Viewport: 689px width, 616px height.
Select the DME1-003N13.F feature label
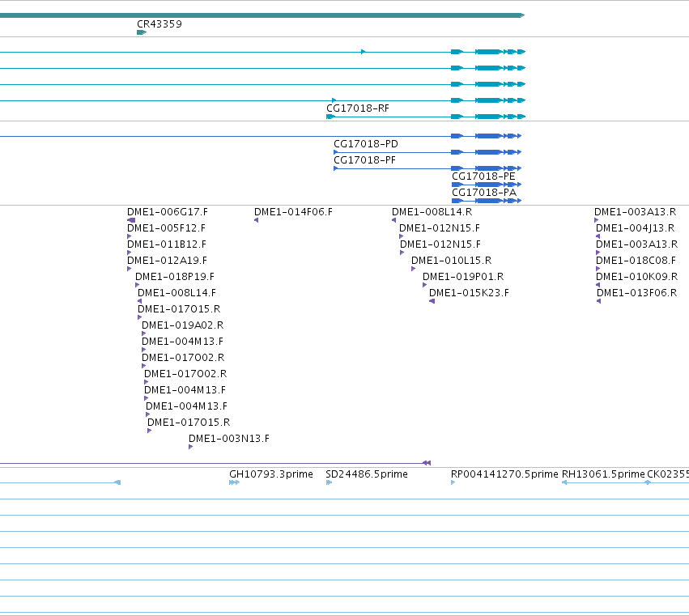(x=229, y=439)
